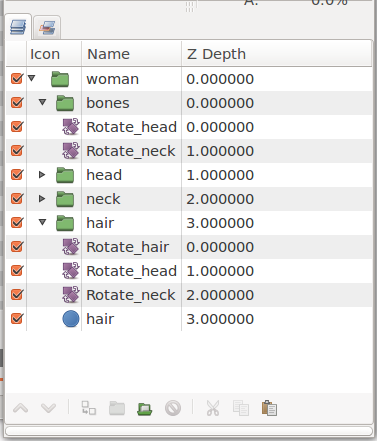The image size is (377, 441).
Task: Click rotate icon of Rotate_head at depth 1.000000
Action: pos(71,271)
